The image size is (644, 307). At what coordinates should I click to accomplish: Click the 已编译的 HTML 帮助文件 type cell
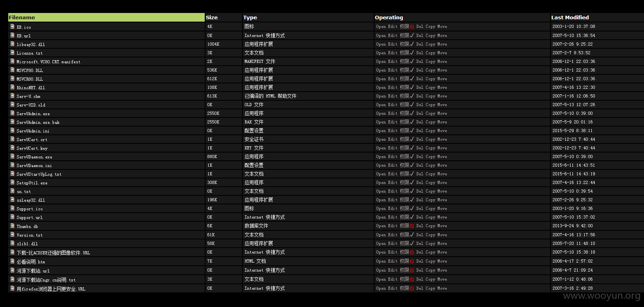pyautogui.click(x=270, y=96)
